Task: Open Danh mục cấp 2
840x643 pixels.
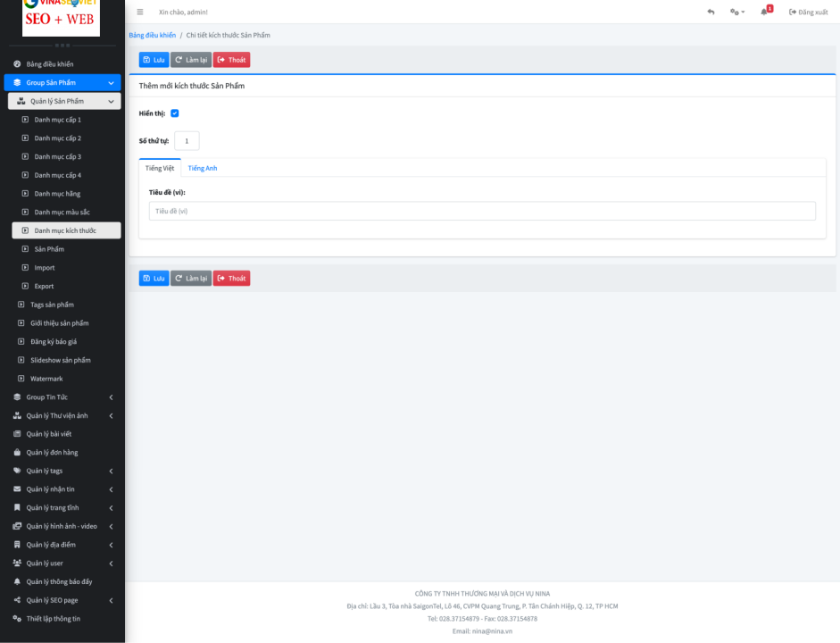Action: click(x=66, y=138)
